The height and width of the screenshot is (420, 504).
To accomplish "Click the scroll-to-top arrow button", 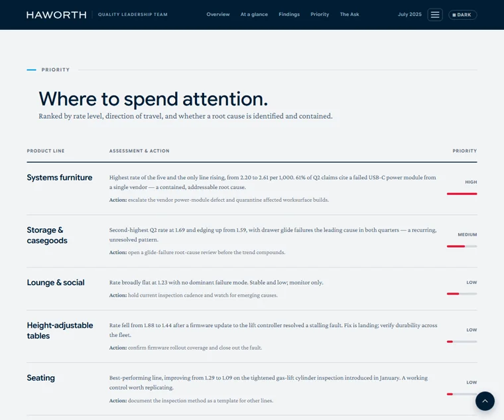I will 485,401.
